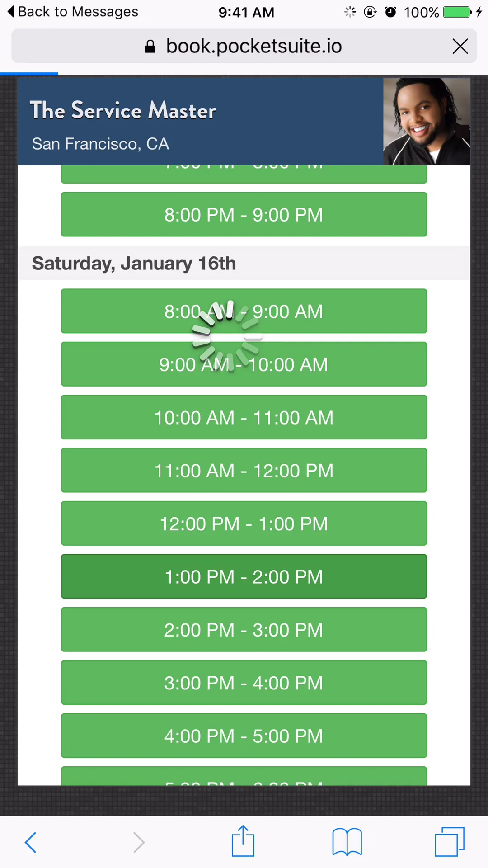
Task: Tap the Safari forward arrow icon
Action: (x=139, y=842)
